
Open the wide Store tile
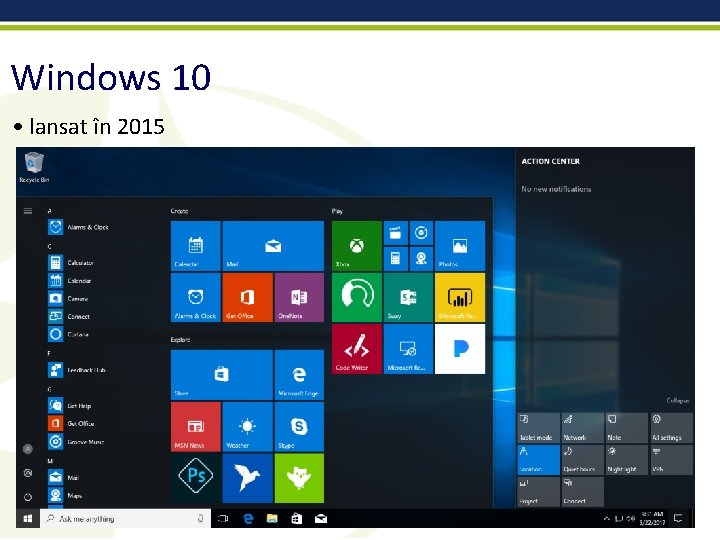(222, 375)
